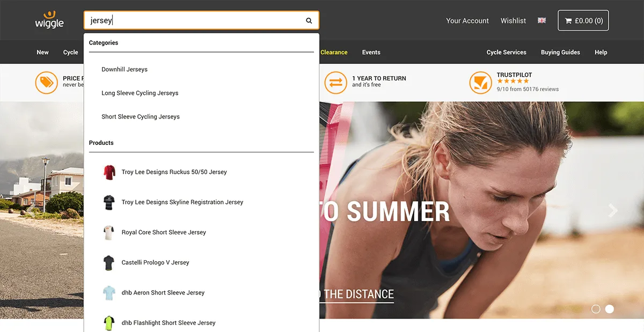Open the Wishlist link

coord(513,21)
